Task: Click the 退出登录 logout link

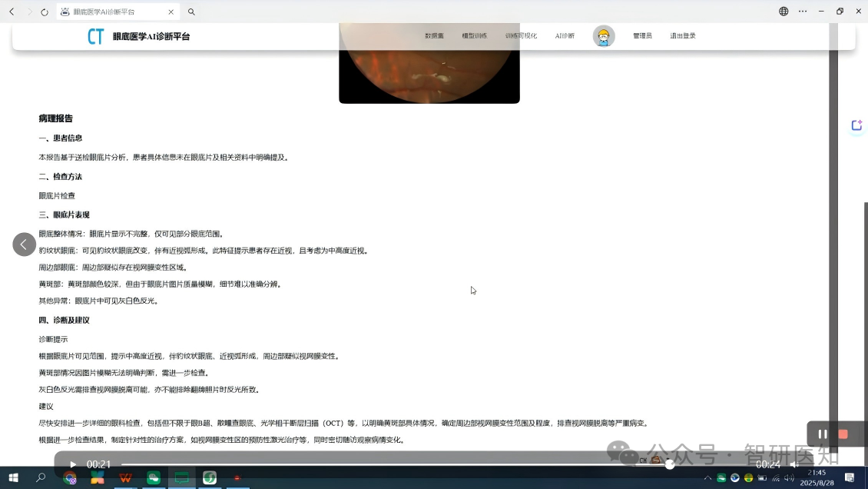Action: (682, 35)
